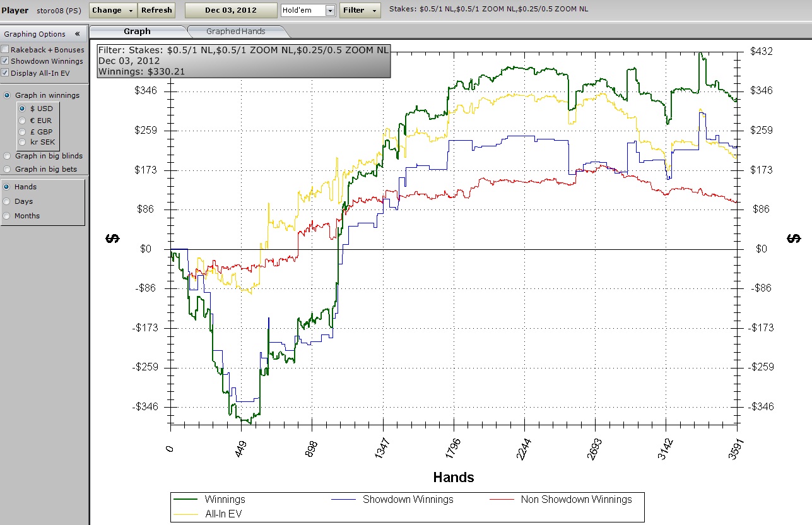Switch to Graph in big blinds
This screenshot has width=812, height=525.
pyautogui.click(x=8, y=156)
